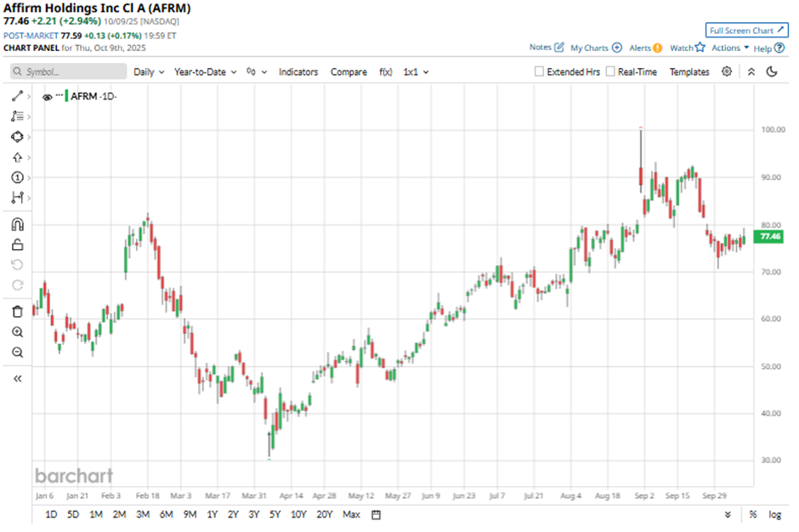
Task: Open Help link
Action: 769,48
